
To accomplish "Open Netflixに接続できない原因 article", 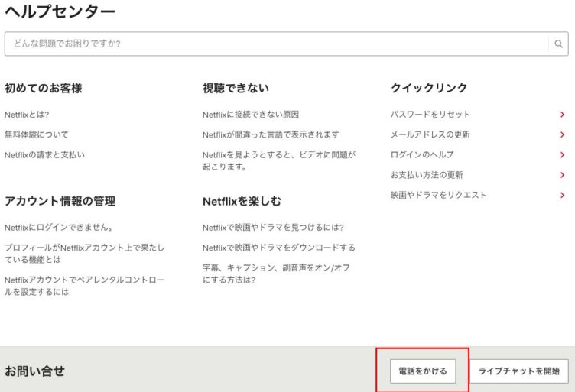I will (251, 115).
